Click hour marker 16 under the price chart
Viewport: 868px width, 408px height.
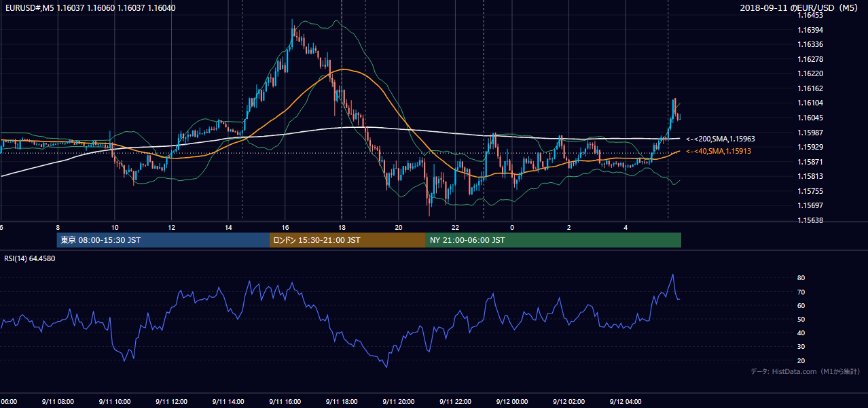pos(285,227)
